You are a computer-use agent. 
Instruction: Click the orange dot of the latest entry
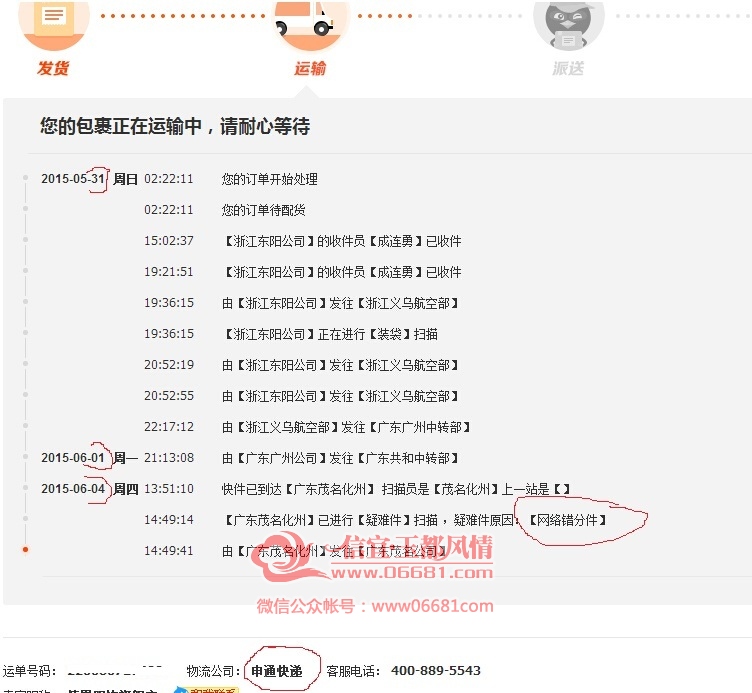[25, 550]
